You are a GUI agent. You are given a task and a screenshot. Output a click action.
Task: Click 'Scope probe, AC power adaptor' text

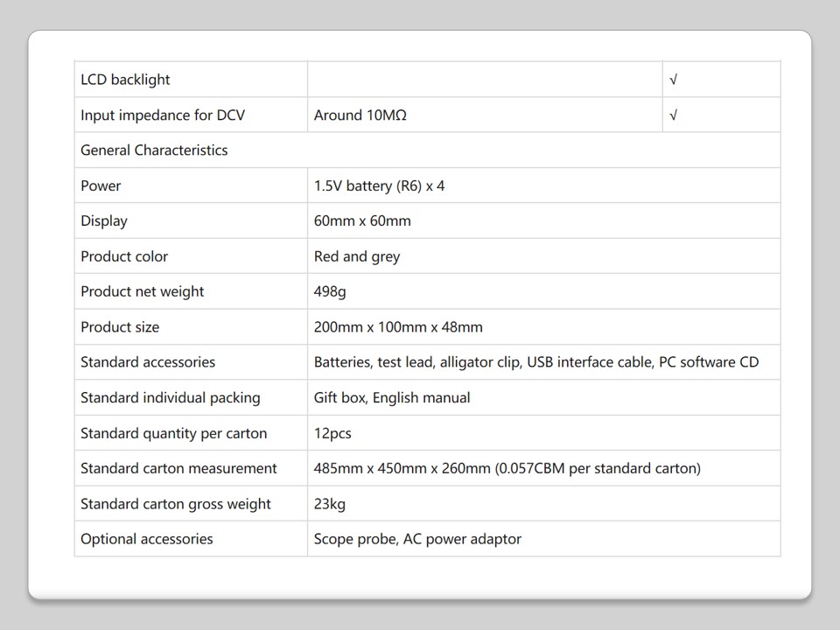click(417, 539)
